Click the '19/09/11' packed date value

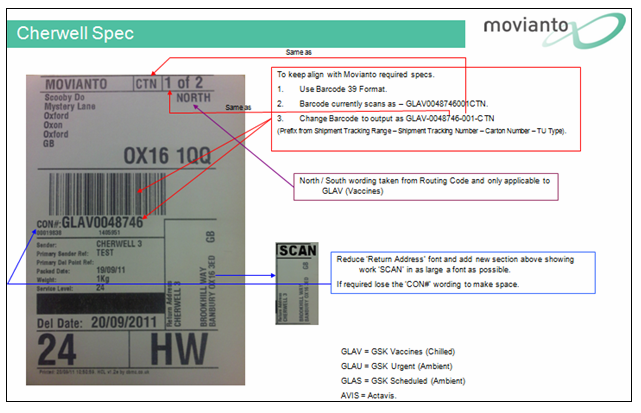[111, 270]
